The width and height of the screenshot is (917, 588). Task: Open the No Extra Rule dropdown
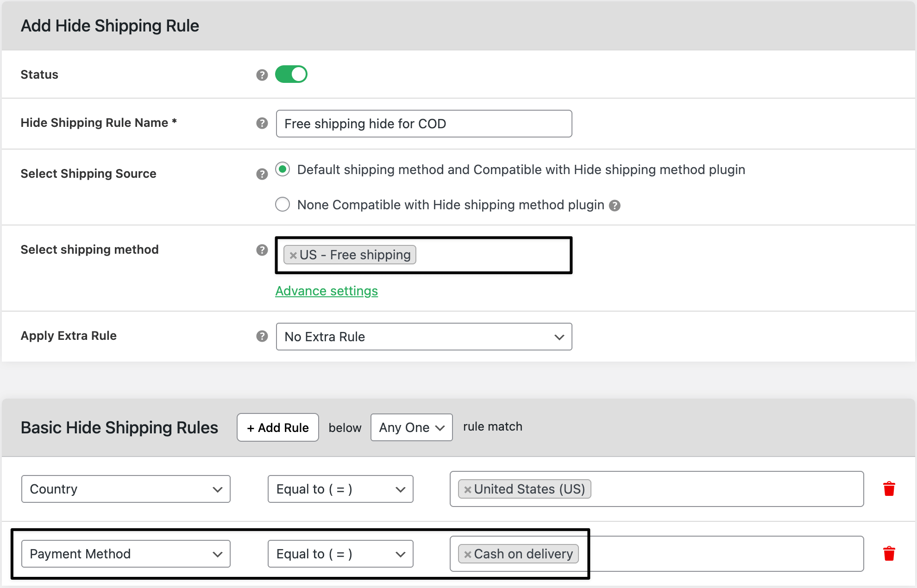(x=423, y=337)
